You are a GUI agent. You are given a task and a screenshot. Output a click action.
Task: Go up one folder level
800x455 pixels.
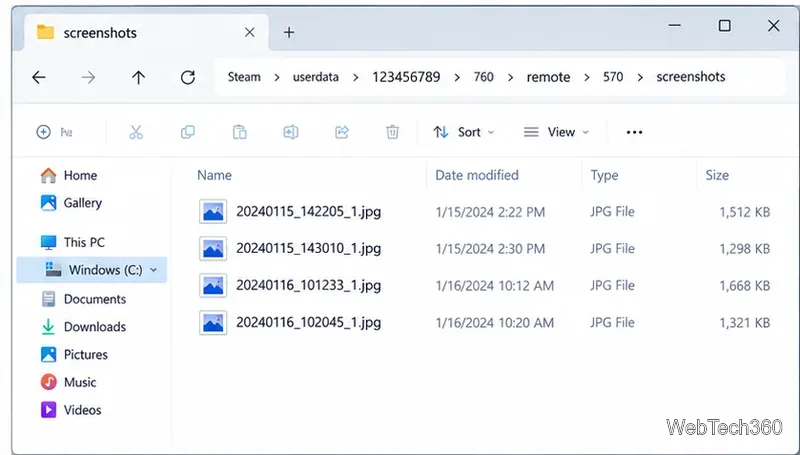[x=138, y=78]
